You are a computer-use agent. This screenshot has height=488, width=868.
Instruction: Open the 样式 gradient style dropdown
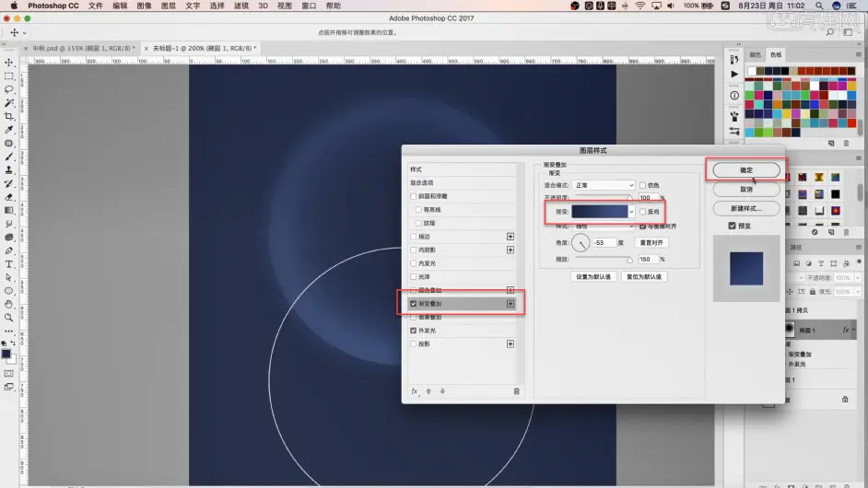604,227
